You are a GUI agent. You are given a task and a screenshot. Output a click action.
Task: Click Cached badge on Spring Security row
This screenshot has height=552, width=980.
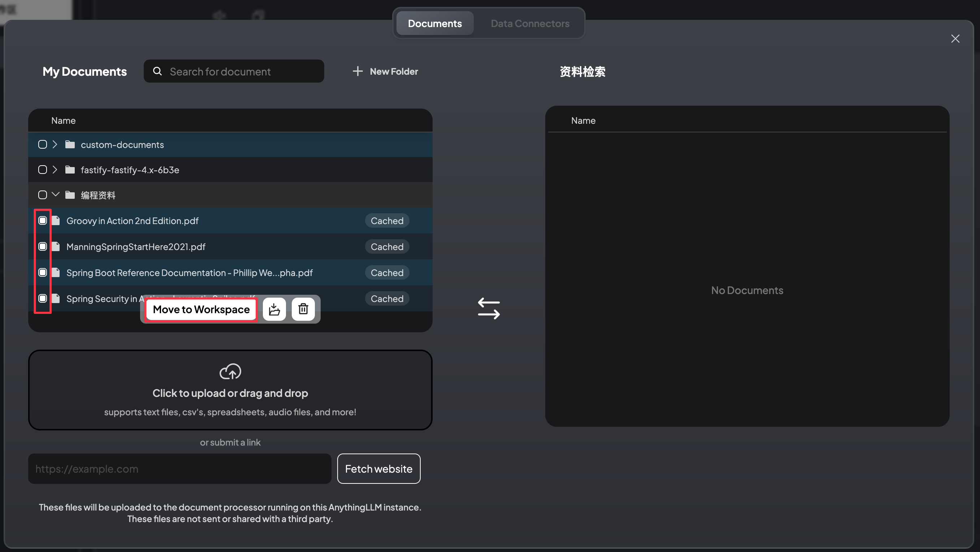tap(387, 298)
